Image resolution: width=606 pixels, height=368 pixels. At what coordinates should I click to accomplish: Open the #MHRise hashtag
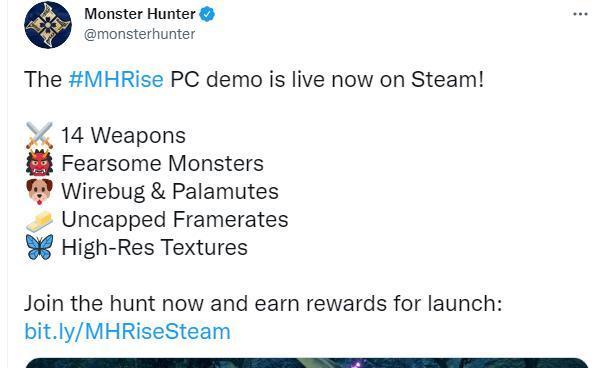116,80
